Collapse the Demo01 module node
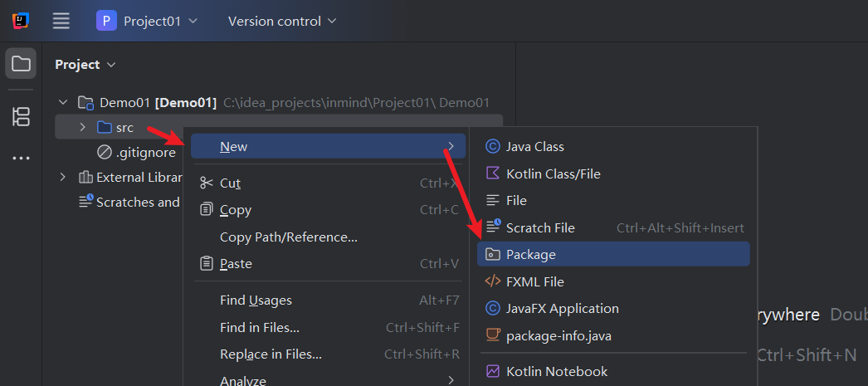Viewport: 868px width, 386px height. tap(62, 102)
